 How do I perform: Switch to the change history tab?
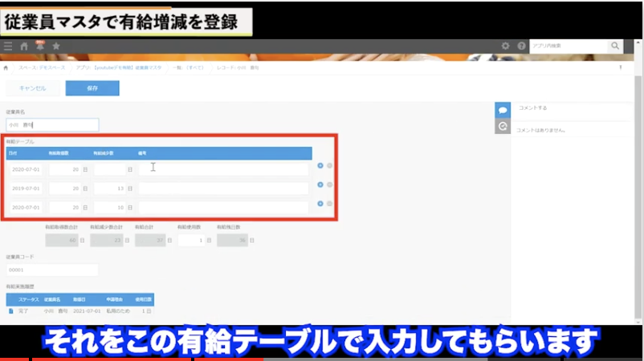(x=503, y=126)
